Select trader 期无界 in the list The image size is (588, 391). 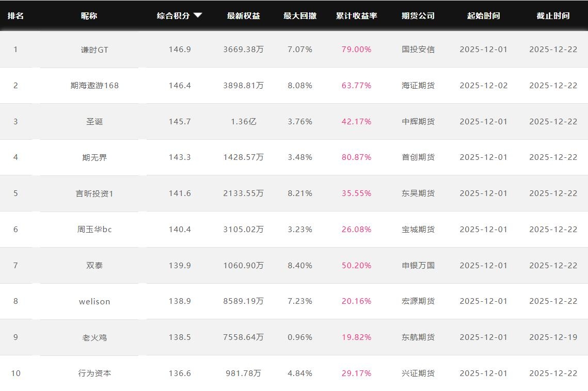point(94,157)
